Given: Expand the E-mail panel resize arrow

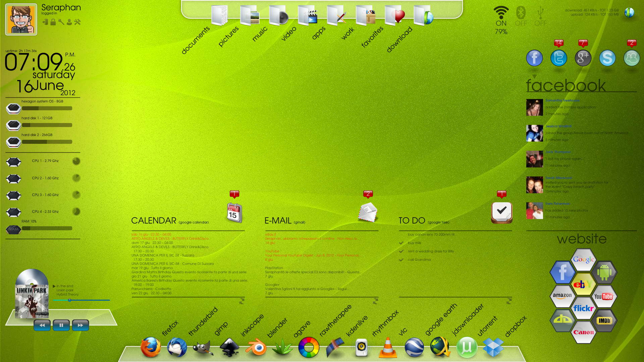Looking at the screenshot, I should pyautogui.click(x=375, y=301).
